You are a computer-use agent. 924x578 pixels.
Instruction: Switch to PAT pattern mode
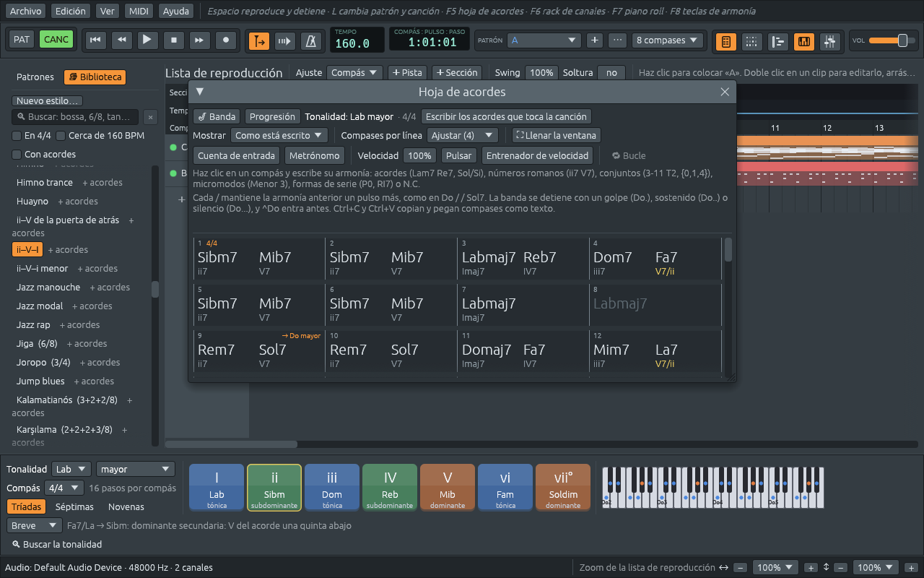[x=22, y=40]
